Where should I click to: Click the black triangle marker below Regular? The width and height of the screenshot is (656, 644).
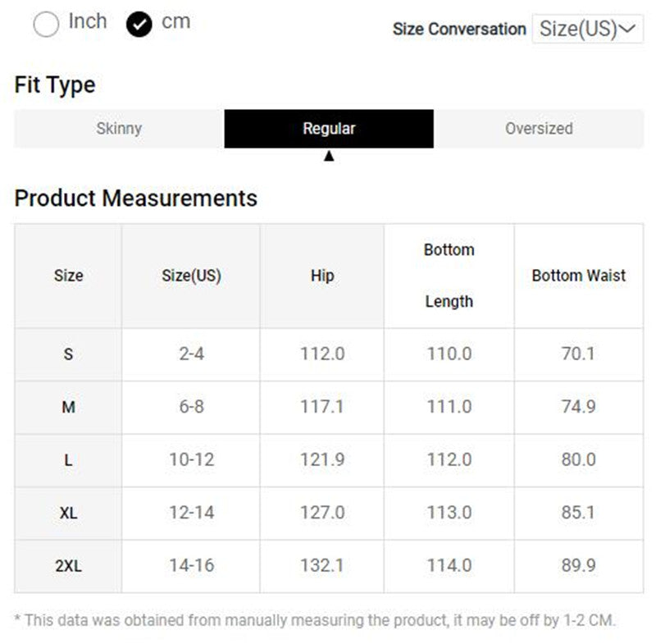tap(329, 156)
